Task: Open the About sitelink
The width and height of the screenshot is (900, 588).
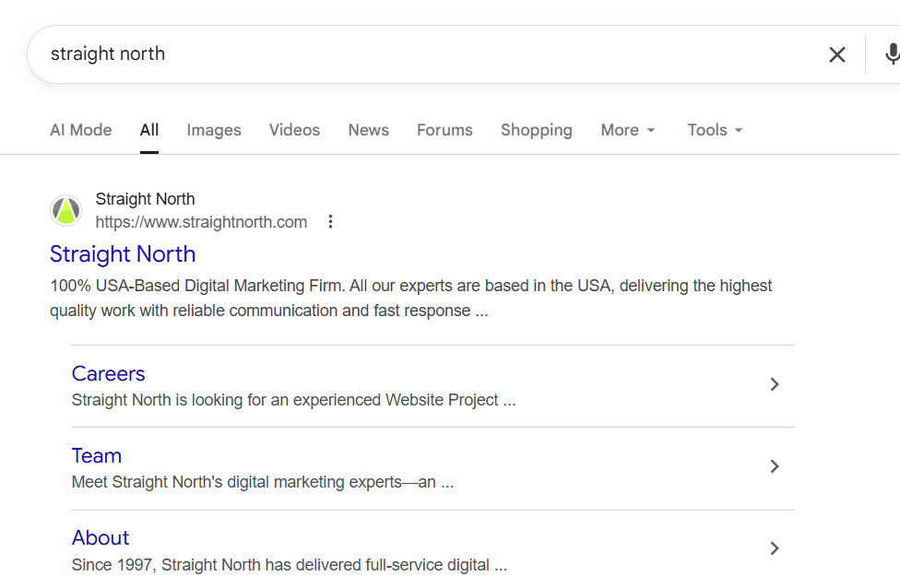Action: 101,537
